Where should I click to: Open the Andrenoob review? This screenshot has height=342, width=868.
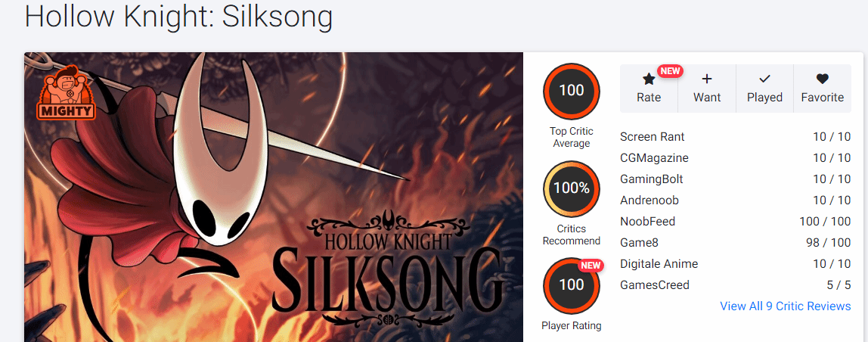click(649, 201)
